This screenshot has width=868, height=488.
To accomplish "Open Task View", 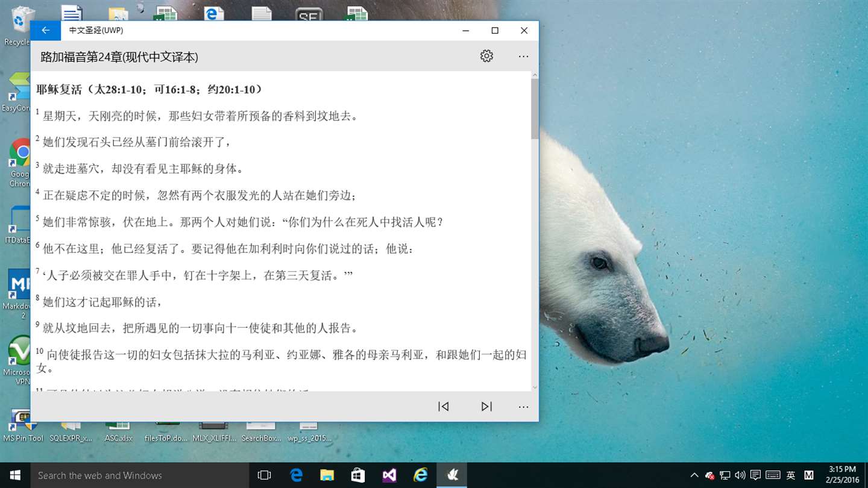I will coord(264,475).
